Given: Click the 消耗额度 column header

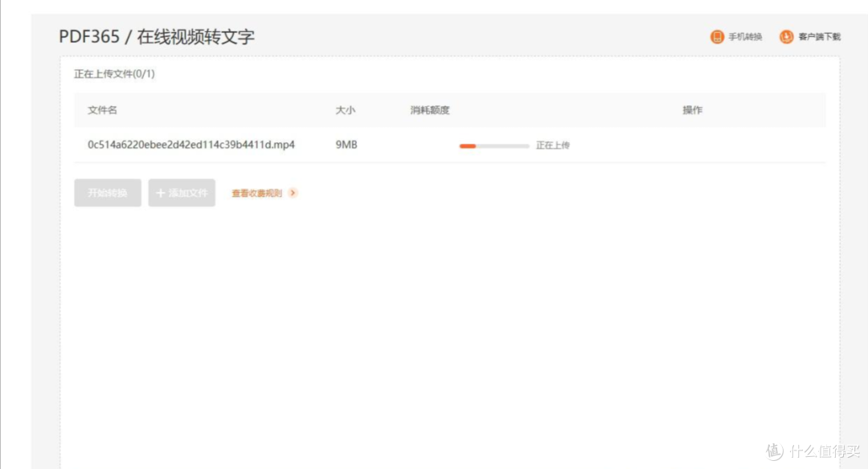Looking at the screenshot, I should (x=429, y=110).
